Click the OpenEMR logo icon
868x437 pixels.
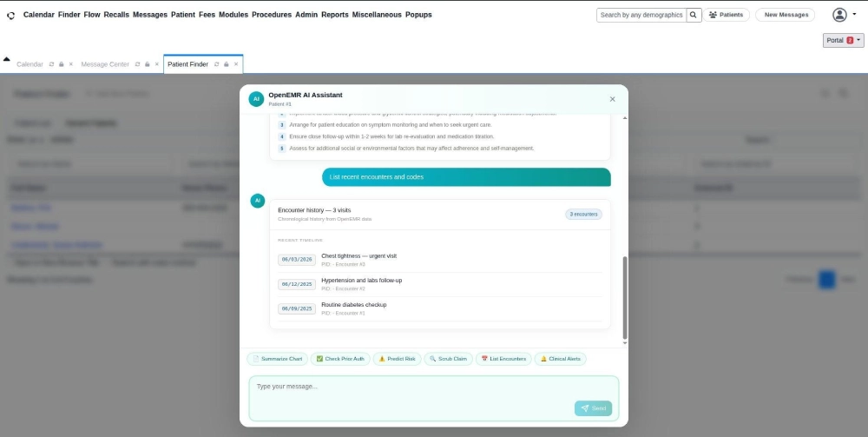[10, 15]
